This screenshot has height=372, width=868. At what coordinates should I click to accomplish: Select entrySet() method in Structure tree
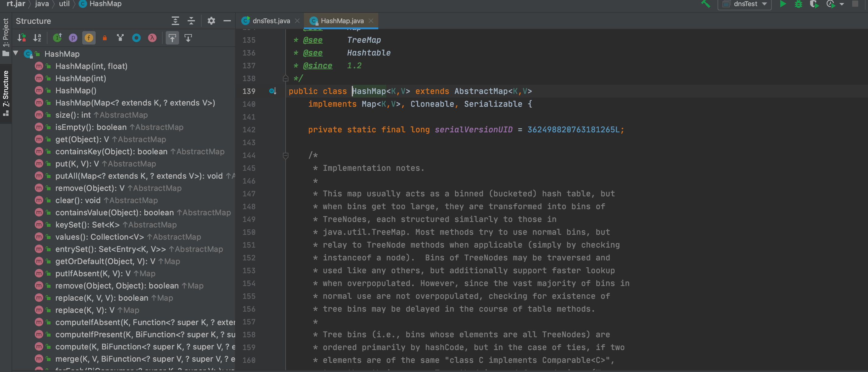pos(139,249)
